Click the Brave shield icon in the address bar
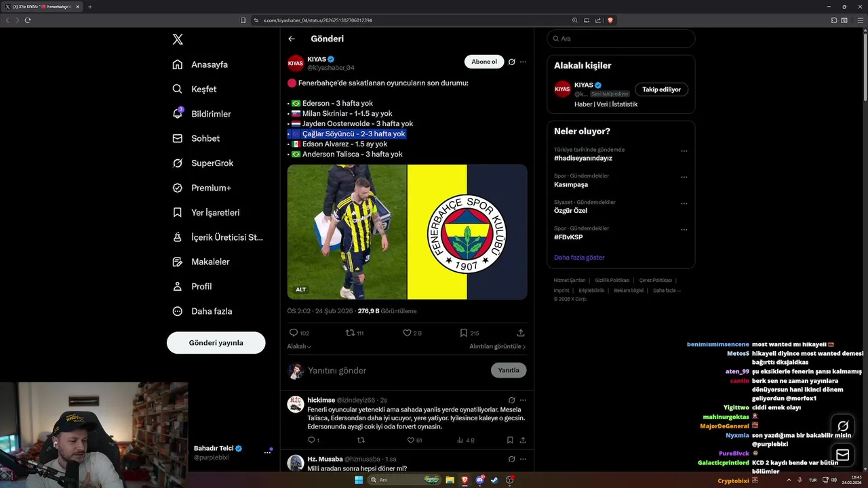 pos(610,20)
